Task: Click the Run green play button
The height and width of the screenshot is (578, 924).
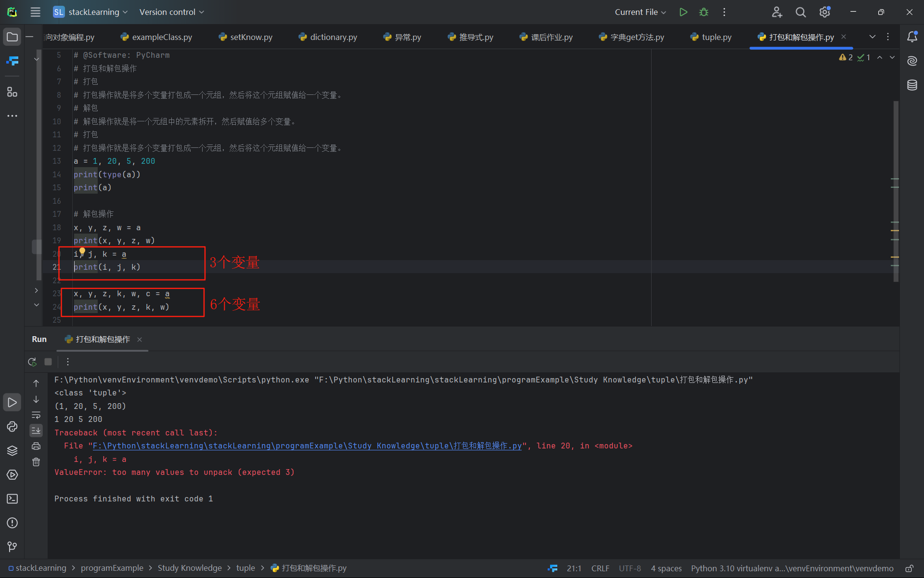Action: 683,12
